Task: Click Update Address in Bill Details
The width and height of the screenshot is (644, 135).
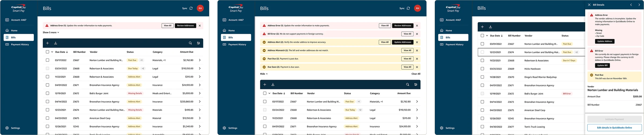Action: [605, 41]
